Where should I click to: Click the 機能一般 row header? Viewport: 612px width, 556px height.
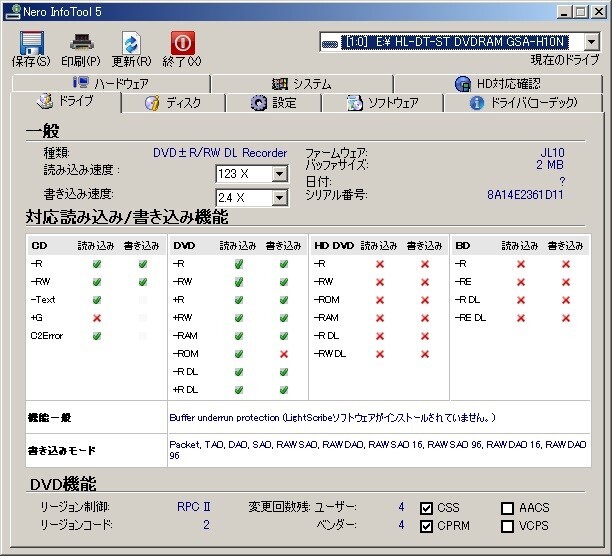pyautogui.click(x=50, y=418)
